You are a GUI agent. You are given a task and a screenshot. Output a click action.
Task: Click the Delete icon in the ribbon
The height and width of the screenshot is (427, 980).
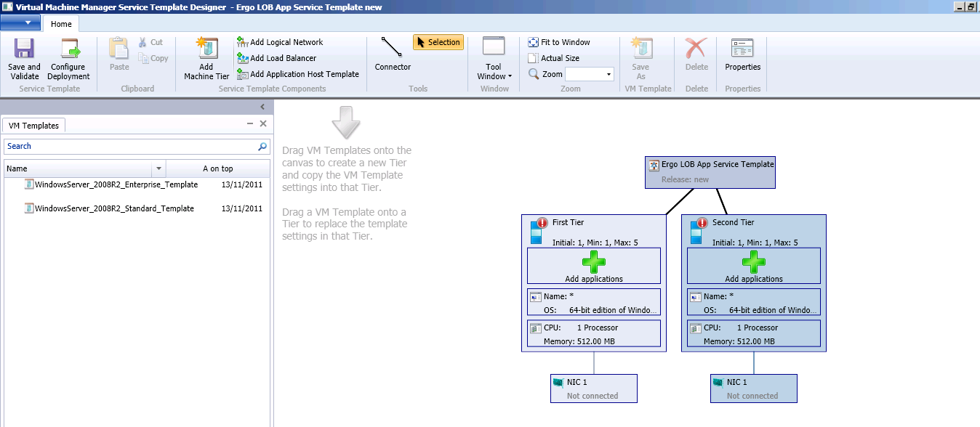[x=696, y=51]
